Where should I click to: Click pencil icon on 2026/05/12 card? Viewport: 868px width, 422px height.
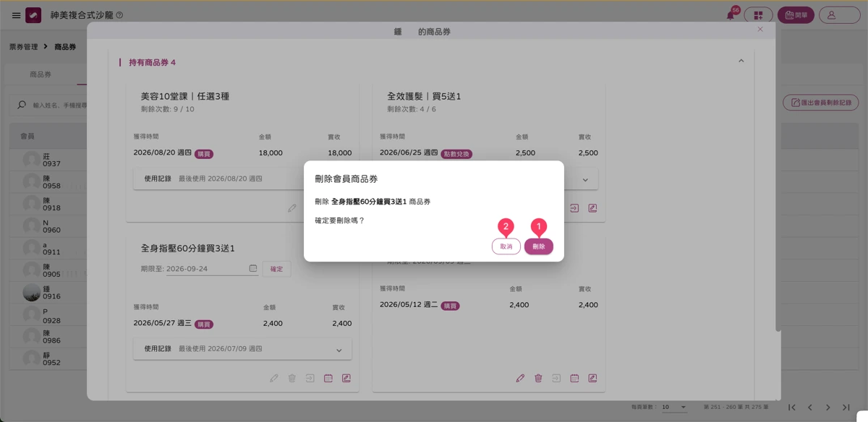(x=520, y=378)
